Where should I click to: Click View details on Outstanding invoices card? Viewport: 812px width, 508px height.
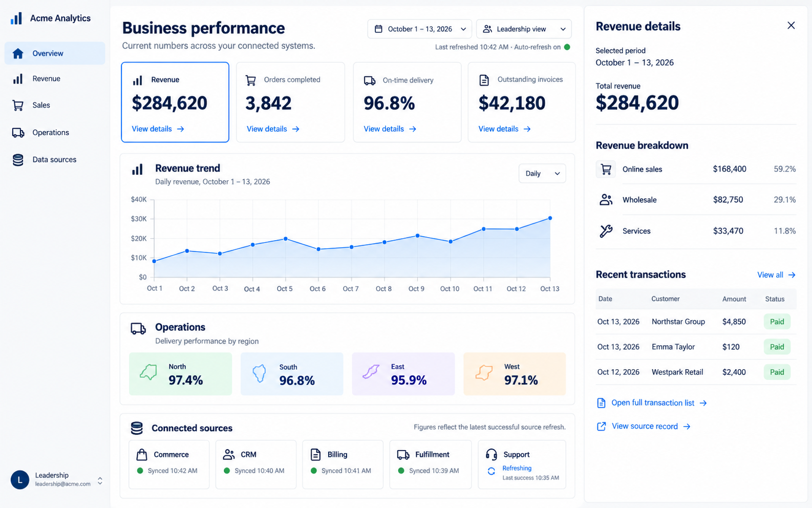(504, 129)
